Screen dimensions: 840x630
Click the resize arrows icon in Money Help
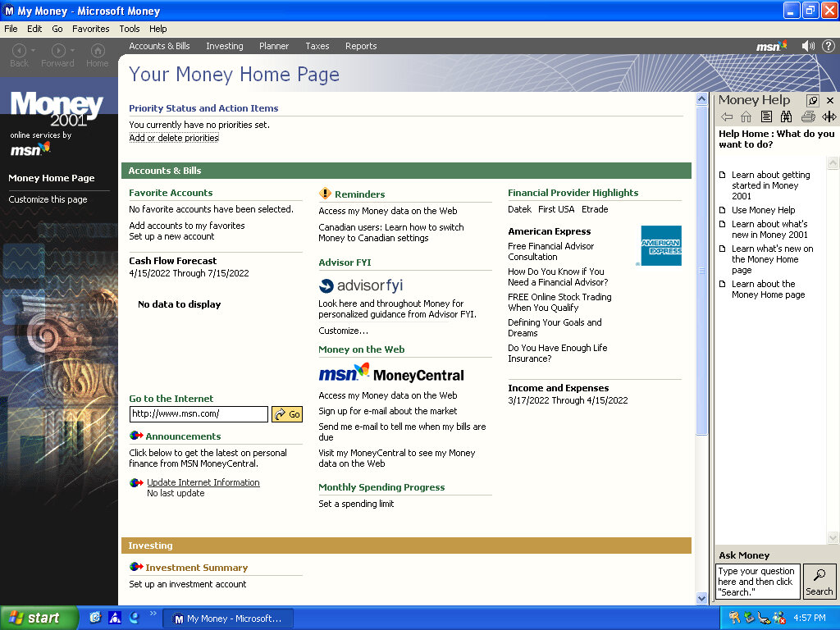(x=829, y=117)
